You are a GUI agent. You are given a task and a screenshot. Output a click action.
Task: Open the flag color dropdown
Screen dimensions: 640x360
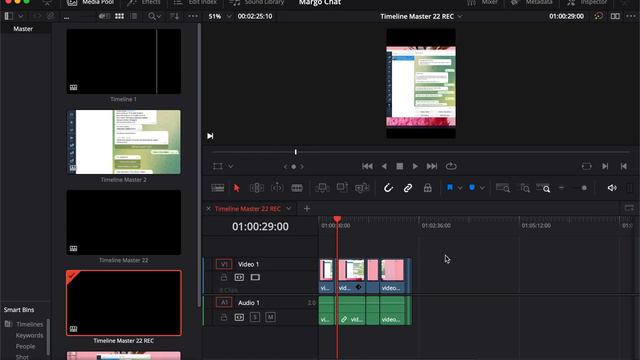click(x=460, y=188)
